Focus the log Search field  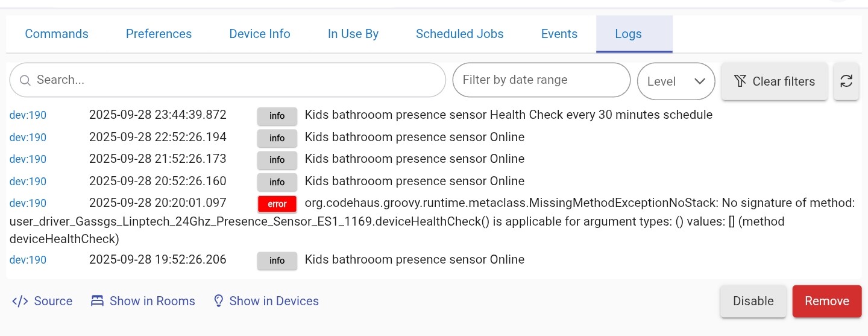tap(235, 80)
